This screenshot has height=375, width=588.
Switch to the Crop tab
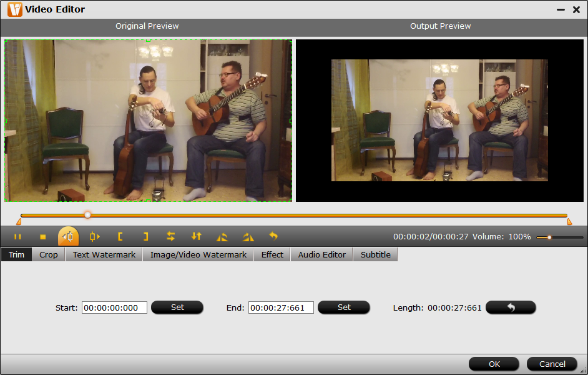coord(49,254)
